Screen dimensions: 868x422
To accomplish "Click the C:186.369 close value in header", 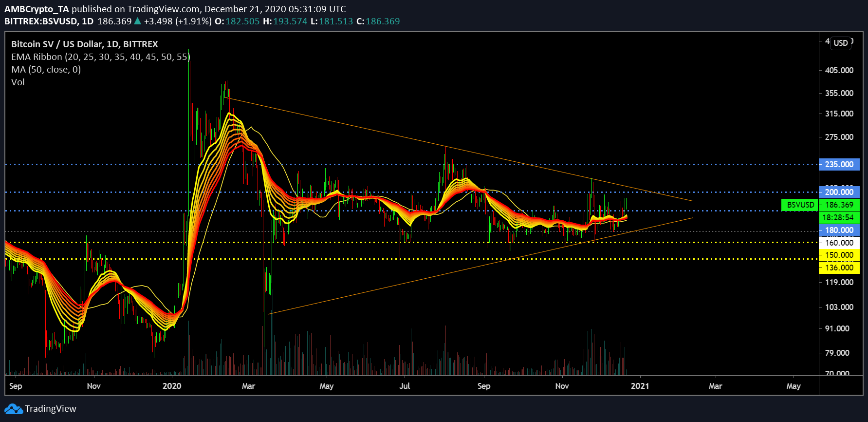I will coord(378,21).
